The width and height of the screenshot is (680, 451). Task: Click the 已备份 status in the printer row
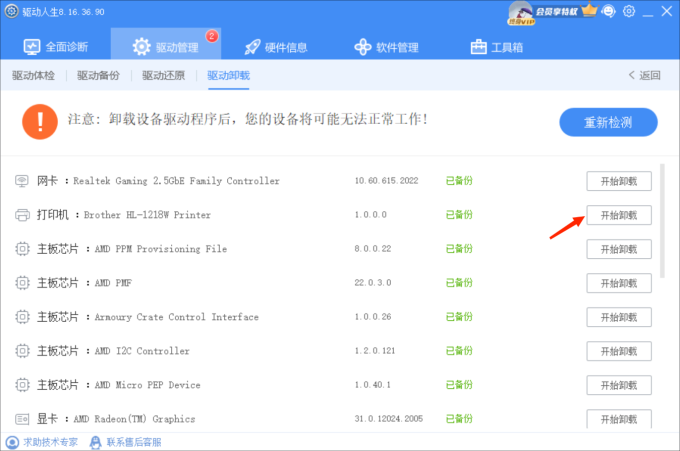(x=459, y=215)
